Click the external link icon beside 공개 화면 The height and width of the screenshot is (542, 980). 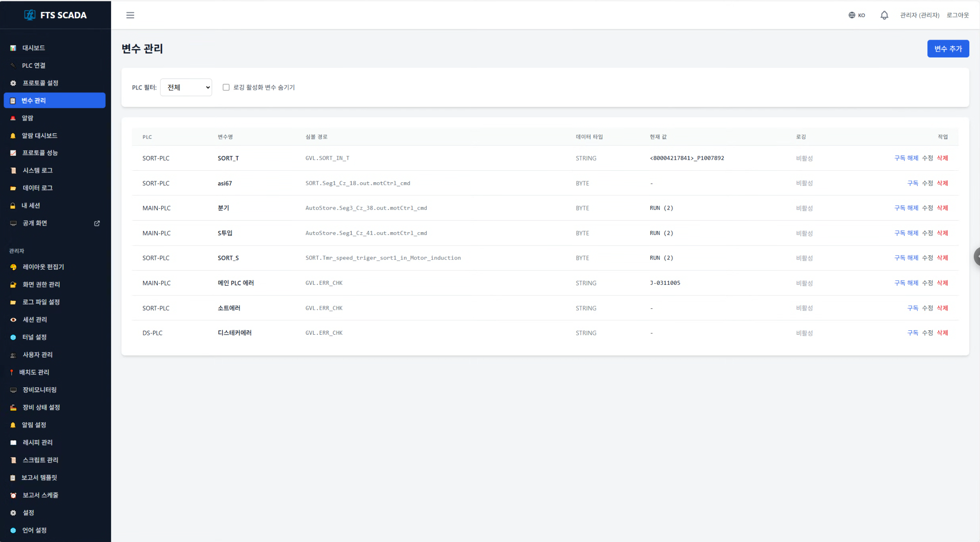pos(97,223)
